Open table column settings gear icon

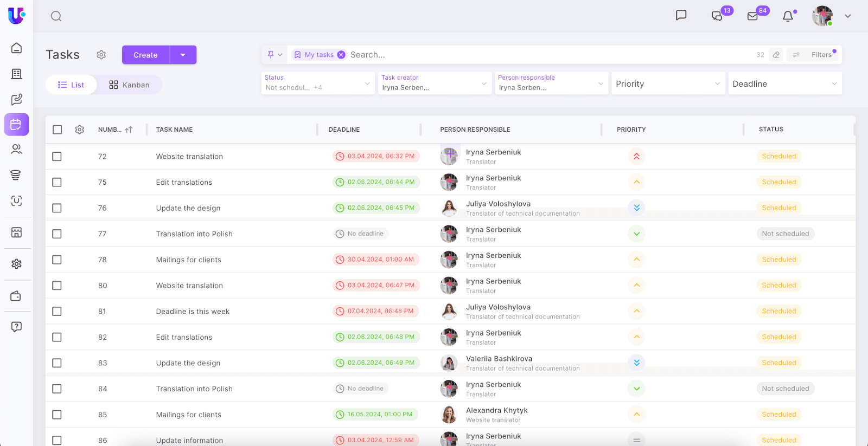click(x=80, y=130)
